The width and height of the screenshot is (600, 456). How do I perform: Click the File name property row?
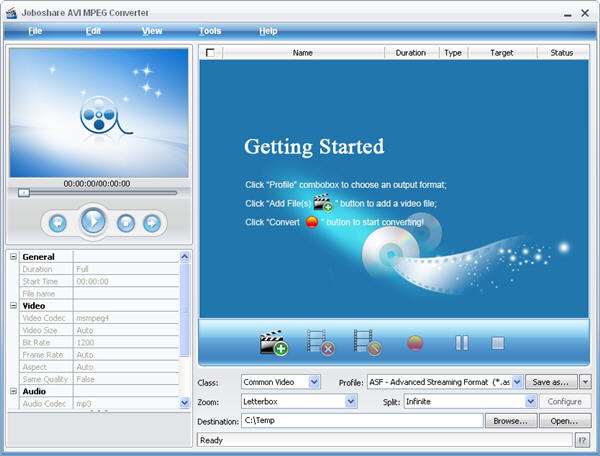point(99,293)
